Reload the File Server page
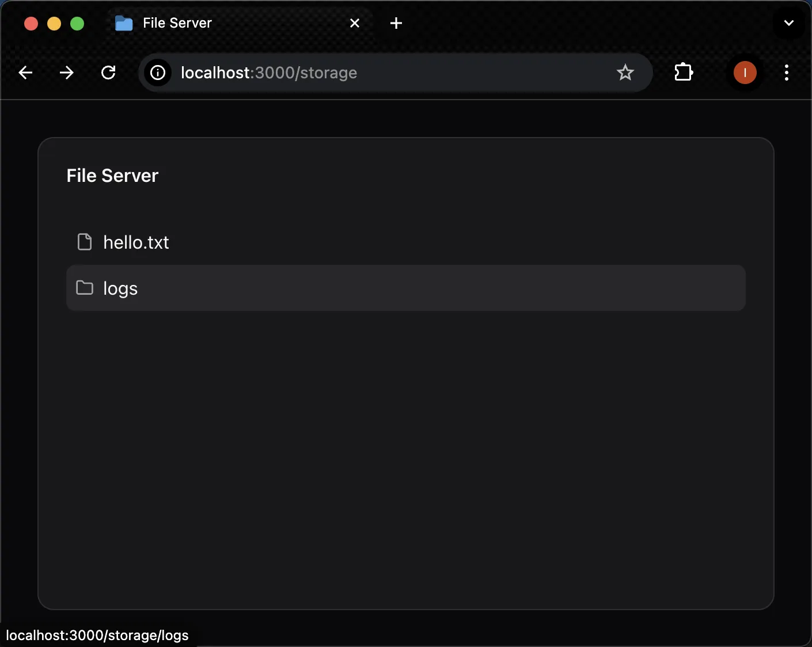The width and height of the screenshot is (812, 647). pyautogui.click(x=108, y=73)
